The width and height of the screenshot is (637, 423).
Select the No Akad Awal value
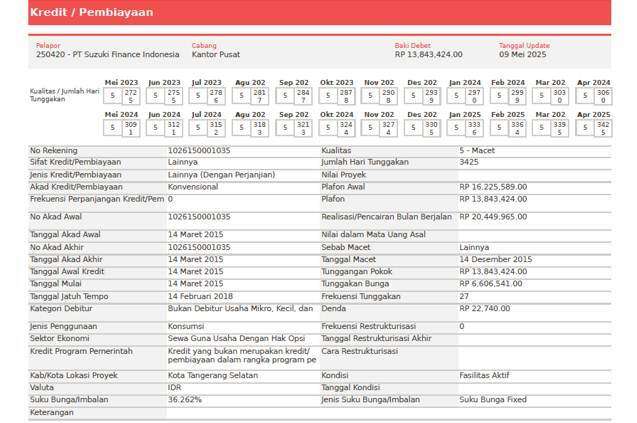[199, 217]
